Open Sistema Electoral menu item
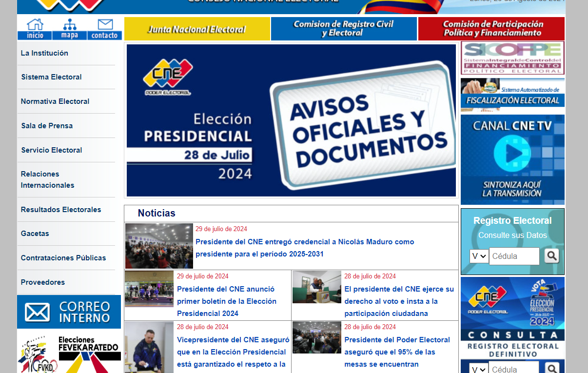Viewport: 588px width, 373px height. 51,77
